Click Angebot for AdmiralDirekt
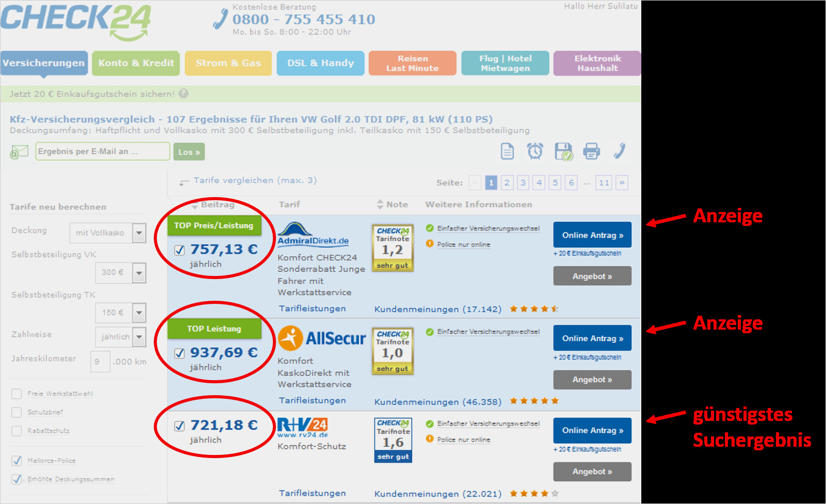The height and width of the screenshot is (504, 826). 592,276
